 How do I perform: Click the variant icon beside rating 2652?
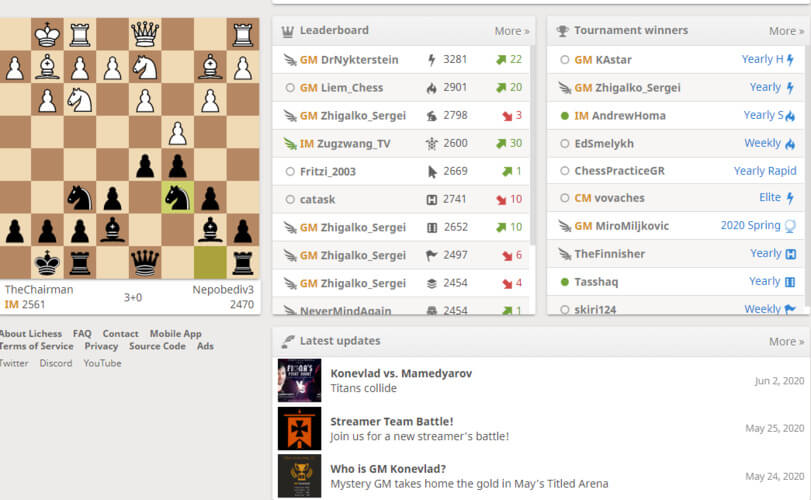click(x=432, y=227)
